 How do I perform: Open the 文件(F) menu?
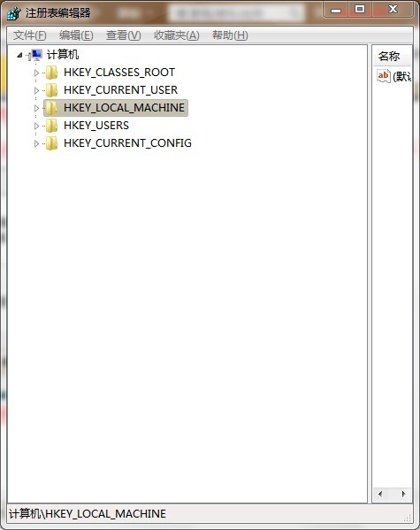tap(30, 35)
